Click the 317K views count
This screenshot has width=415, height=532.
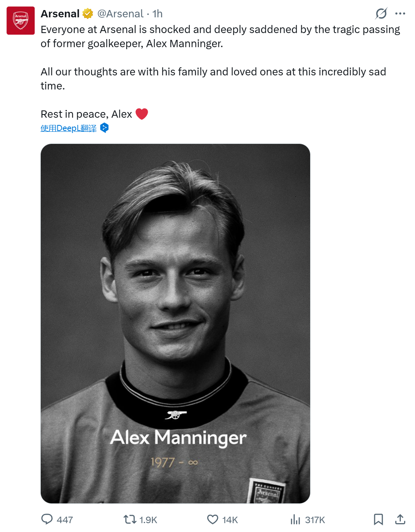(315, 520)
